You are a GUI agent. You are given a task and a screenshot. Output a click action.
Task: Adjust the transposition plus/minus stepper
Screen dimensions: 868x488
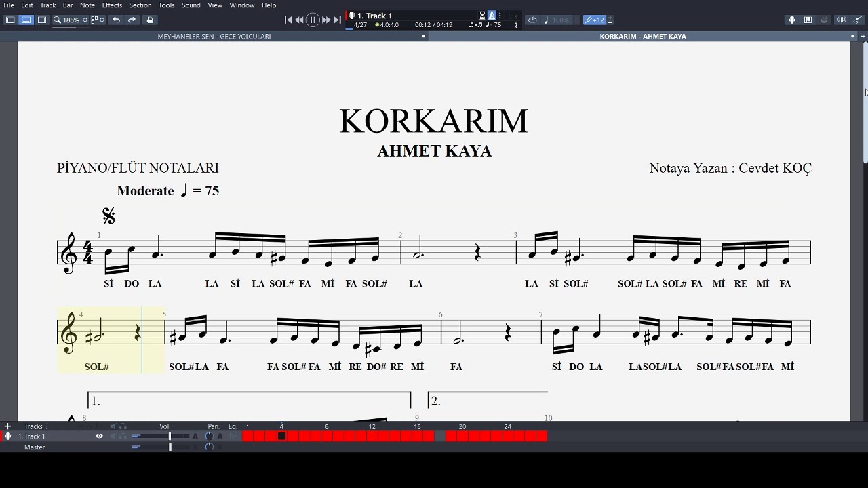pyautogui.click(x=610, y=20)
